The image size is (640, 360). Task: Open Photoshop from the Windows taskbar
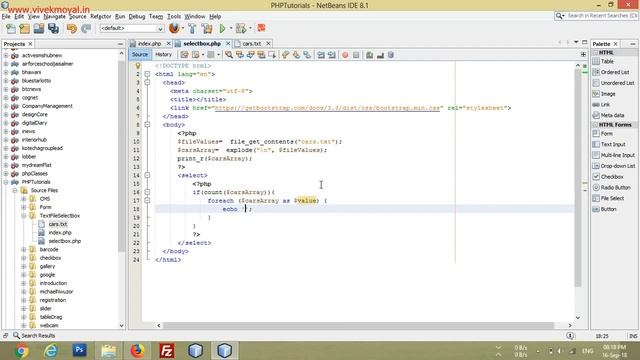(79, 350)
